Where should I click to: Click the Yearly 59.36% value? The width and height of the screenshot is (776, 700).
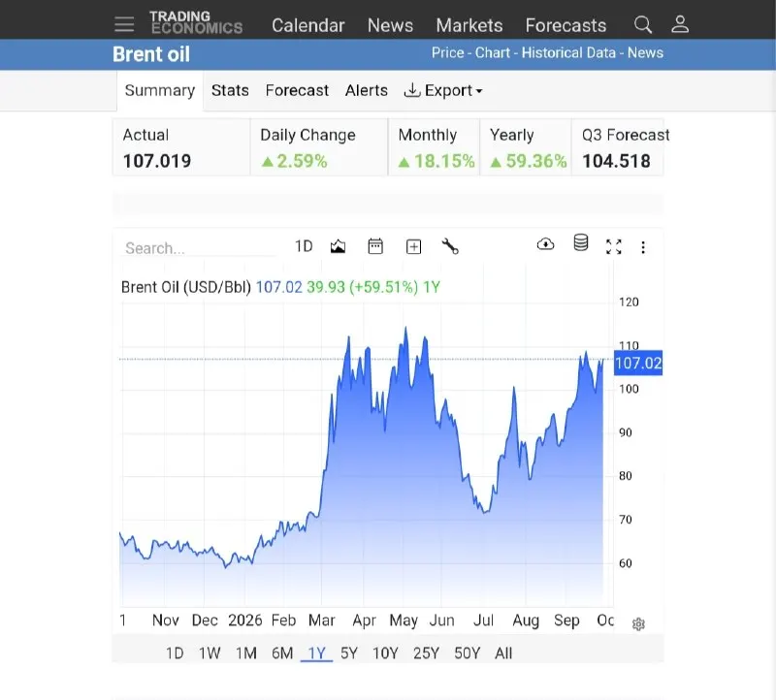click(x=528, y=161)
